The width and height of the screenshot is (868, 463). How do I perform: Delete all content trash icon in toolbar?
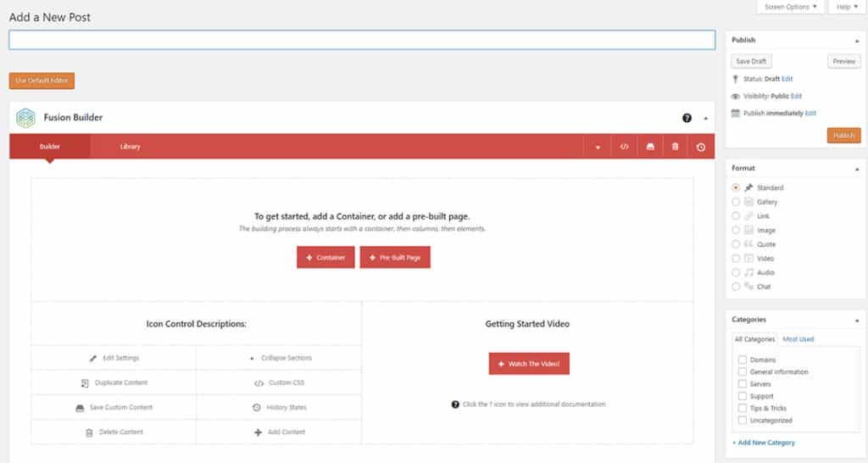(675, 147)
